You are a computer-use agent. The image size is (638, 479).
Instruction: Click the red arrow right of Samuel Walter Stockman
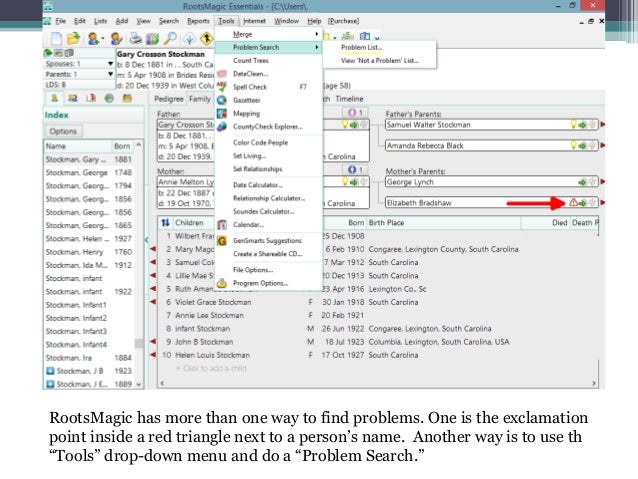[603, 124]
